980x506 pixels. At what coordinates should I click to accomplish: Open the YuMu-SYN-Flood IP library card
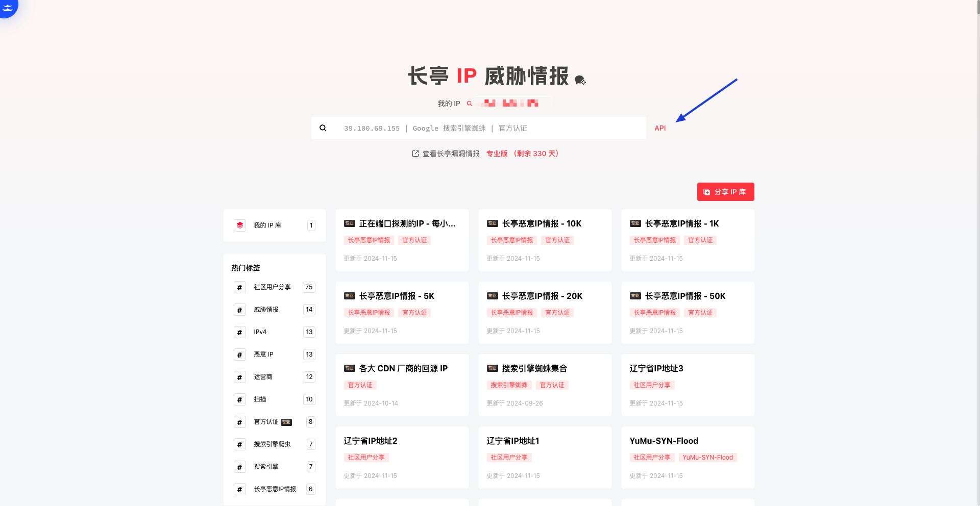[664, 441]
